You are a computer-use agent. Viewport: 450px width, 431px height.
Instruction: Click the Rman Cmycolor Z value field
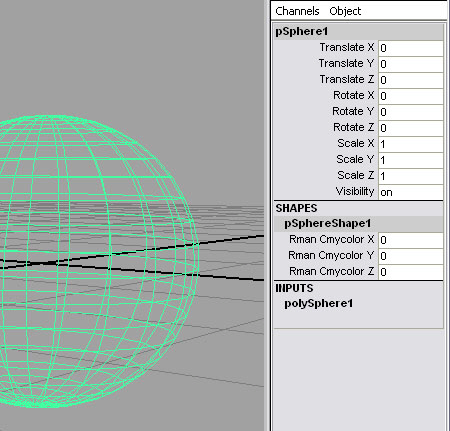pos(411,272)
